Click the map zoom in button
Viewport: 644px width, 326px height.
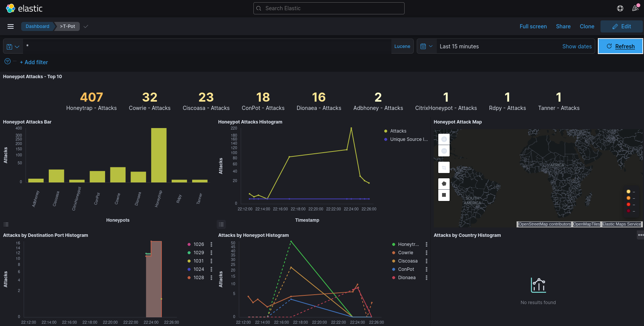tap(444, 139)
